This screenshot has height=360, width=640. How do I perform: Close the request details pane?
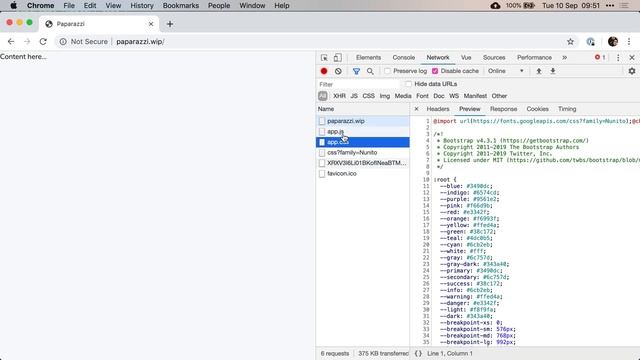[x=416, y=109]
